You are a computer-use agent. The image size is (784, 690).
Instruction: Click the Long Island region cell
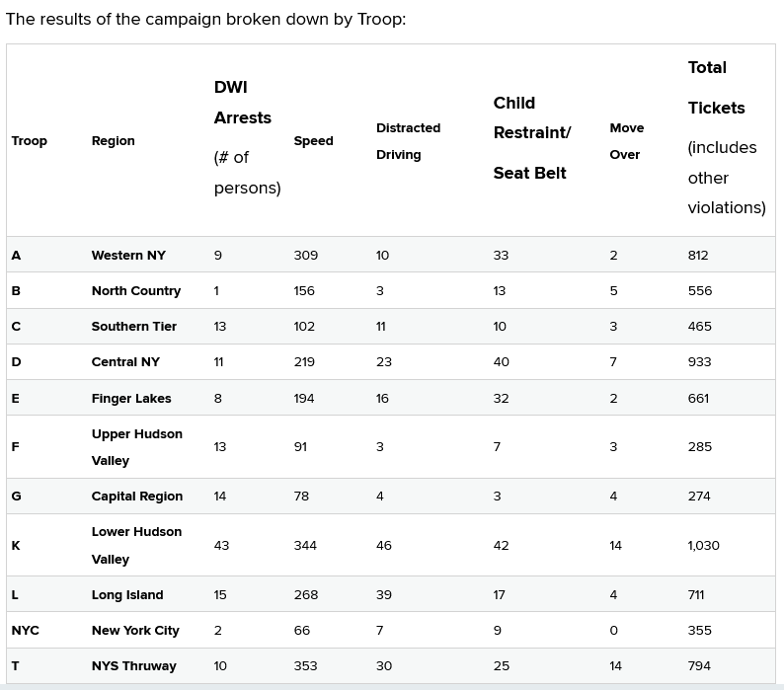tap(127, 595)
